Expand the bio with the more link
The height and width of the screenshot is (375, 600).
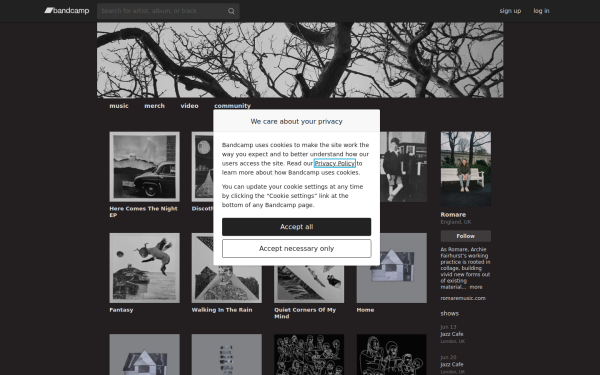(476, 287)
